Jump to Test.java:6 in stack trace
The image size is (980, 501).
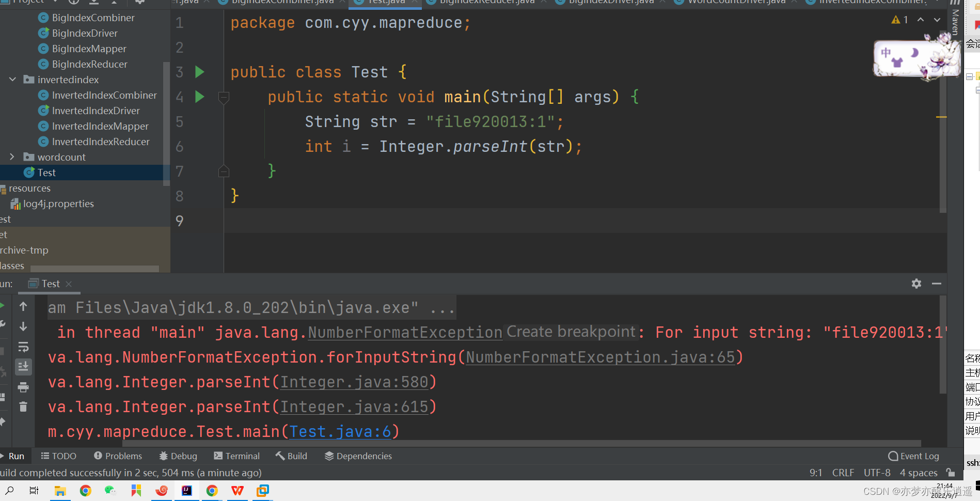[340, 432]
